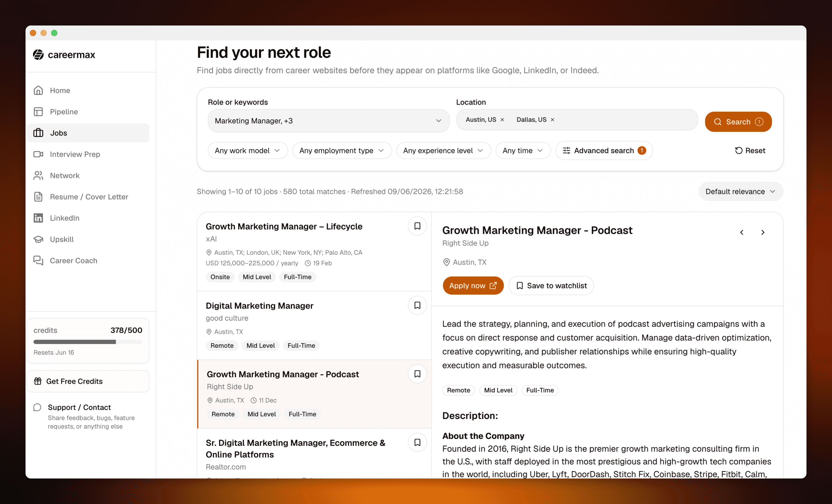The height and width of the screenshot is (504, 832).
Task: Click Save to watchlist button
Action: (x=551, y=286)
